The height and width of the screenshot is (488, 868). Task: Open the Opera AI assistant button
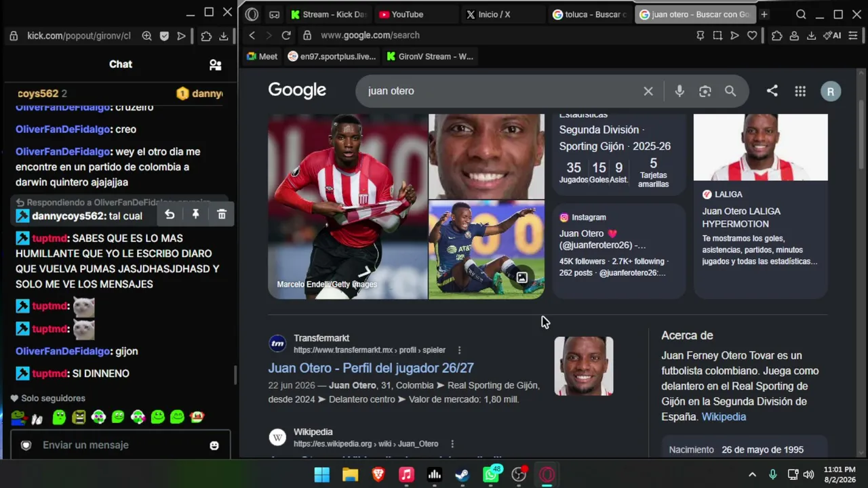click(831, 35)
